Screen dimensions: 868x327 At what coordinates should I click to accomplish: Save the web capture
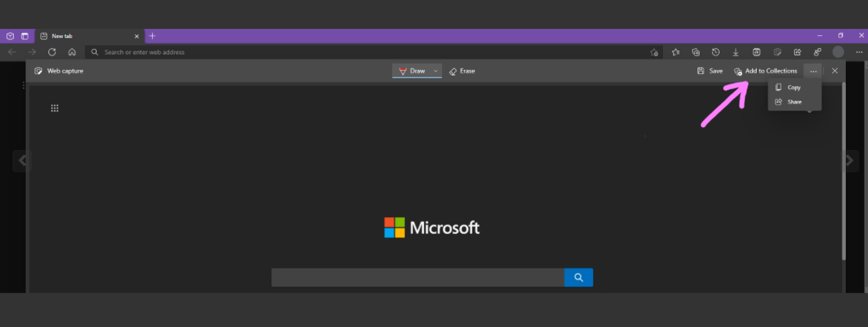pos(710,71)
